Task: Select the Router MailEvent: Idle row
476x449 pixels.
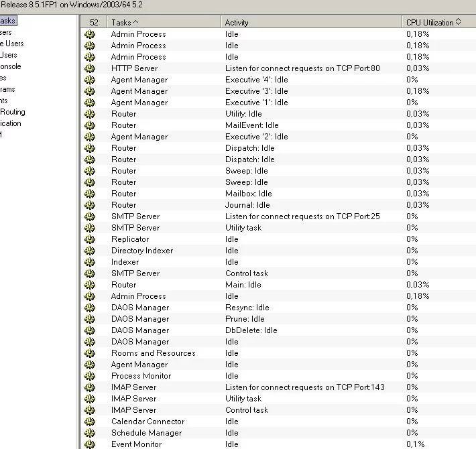Action: 251,125
